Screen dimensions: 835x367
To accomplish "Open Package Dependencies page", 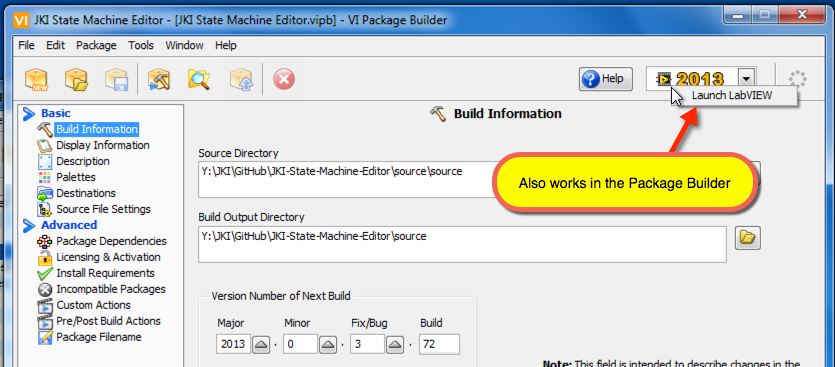I will click(x=111, y=241).
